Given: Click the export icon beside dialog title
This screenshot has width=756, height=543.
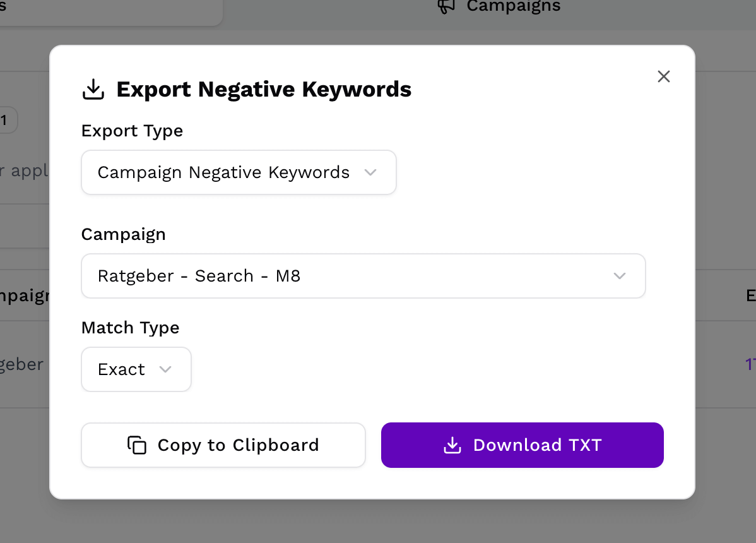Looking at the screenshot, I should click(93, 90).
